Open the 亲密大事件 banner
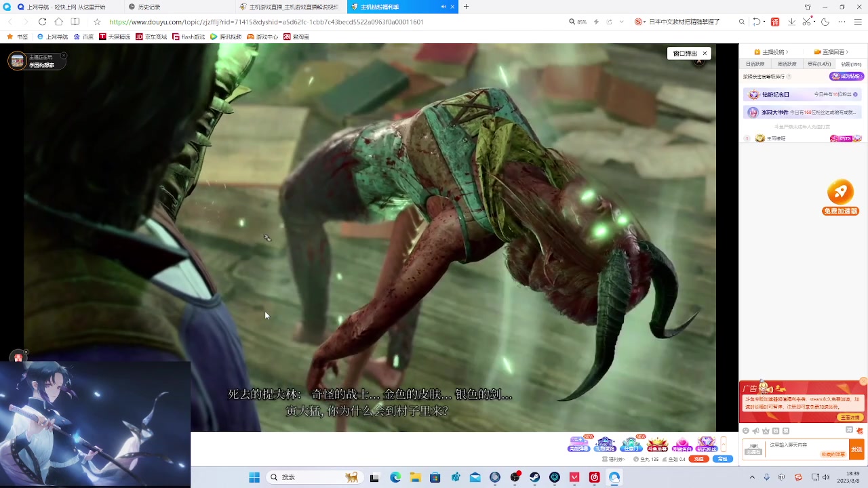The width and height of the screenshot is (868, 488). (x=802, y=113)
